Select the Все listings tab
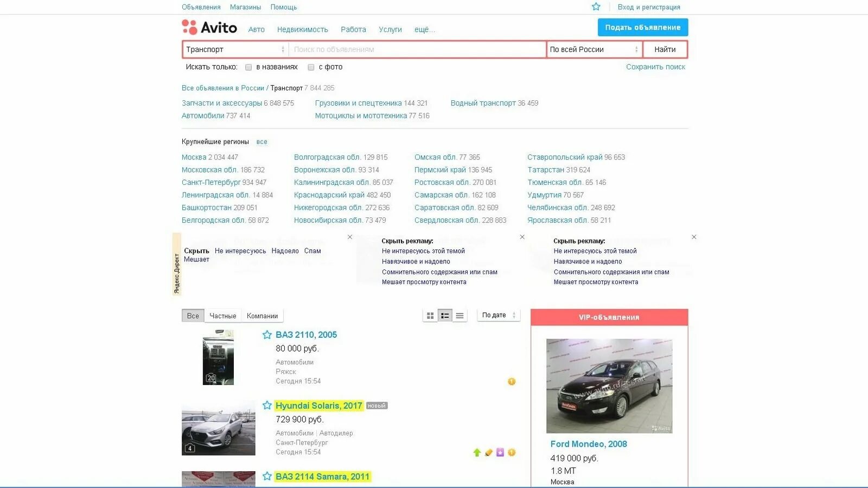The height and width of the screenshot is (488, 868). click(x=193, y=316)
